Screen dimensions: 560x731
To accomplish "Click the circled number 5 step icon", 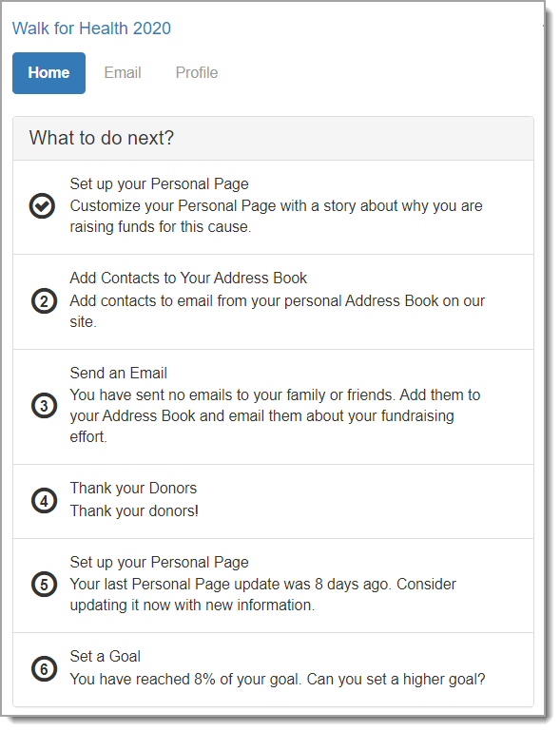I will tap(44, 585).
